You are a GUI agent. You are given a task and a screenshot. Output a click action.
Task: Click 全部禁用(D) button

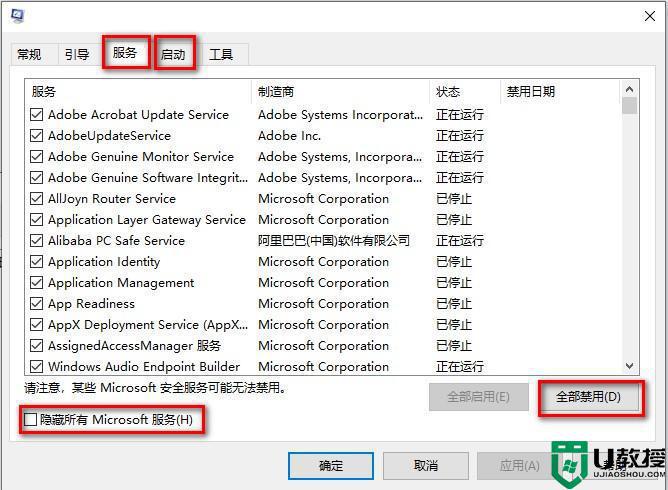(588, 397)
